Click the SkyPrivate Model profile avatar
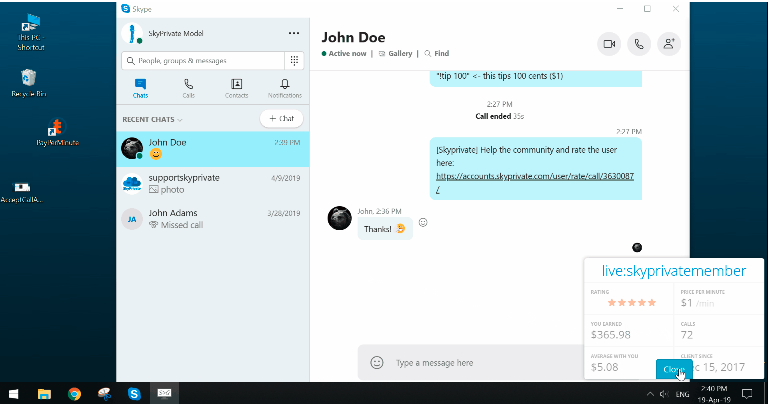Viewport: 773px width, 406px height. [132, 34]
